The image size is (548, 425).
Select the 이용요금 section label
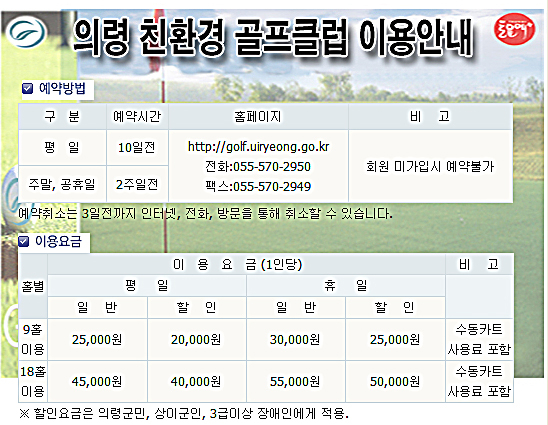(x=58, y=241)
